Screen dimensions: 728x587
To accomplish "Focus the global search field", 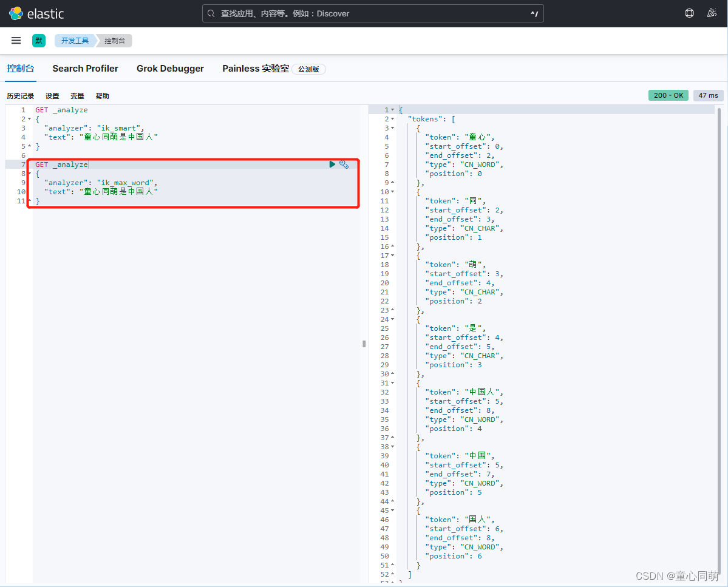I will [373, 13].
